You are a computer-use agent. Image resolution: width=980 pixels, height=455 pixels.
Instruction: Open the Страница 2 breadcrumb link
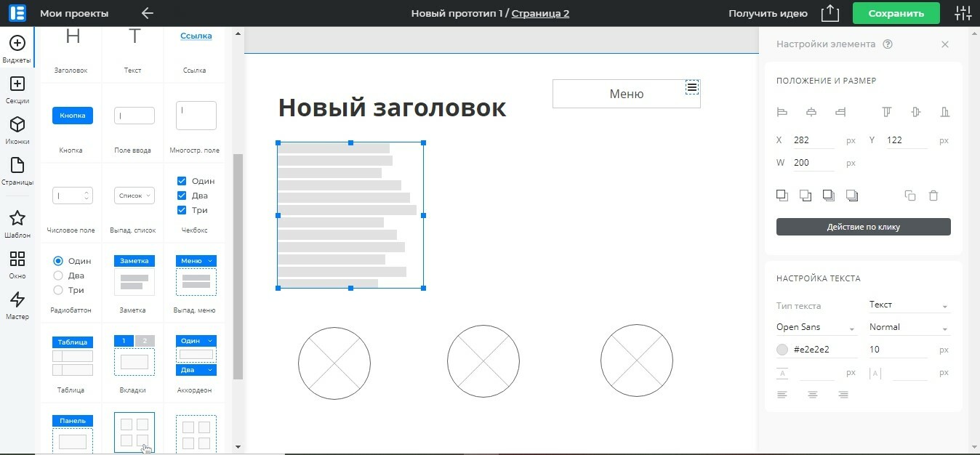pos(540,13)
